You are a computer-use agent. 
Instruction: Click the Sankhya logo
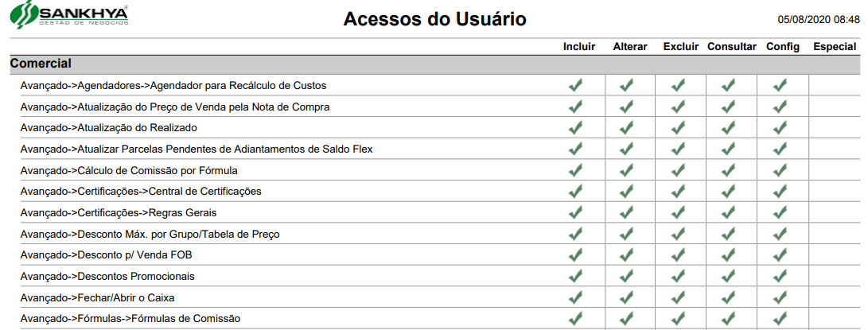(x=72, y=16)
